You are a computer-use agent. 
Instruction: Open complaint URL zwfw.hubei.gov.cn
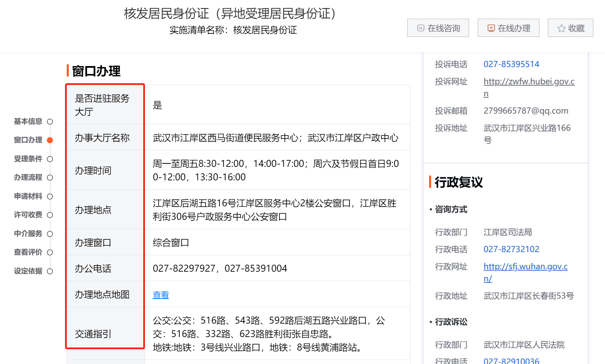pyautogui.click(x=529, y=87)
